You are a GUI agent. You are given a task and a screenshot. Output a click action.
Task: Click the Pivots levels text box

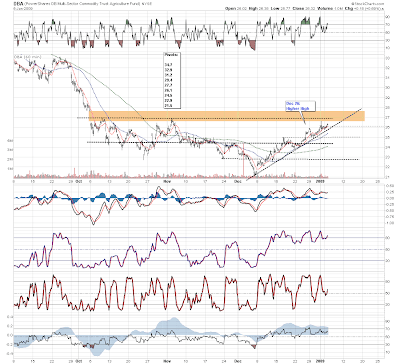172,80
